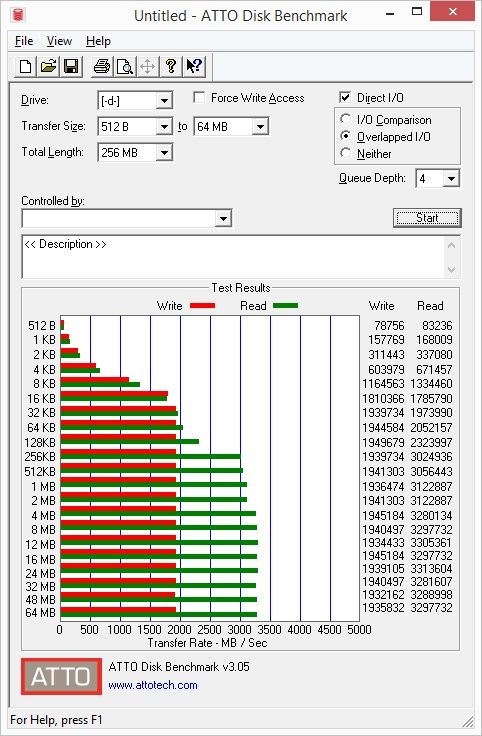482x736 pixels.
Task: Save results using the floppy disk icon
Action: pyautogui.click(x=71, y=66)
